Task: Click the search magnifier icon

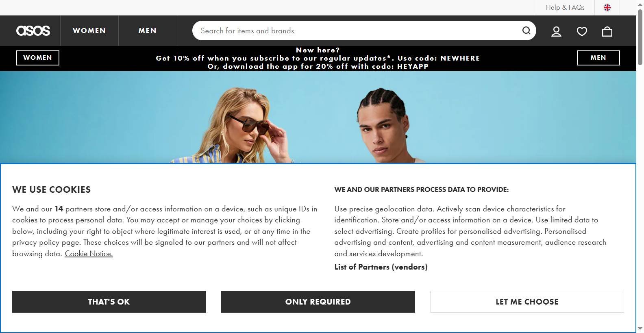Action: pos(526,30)
